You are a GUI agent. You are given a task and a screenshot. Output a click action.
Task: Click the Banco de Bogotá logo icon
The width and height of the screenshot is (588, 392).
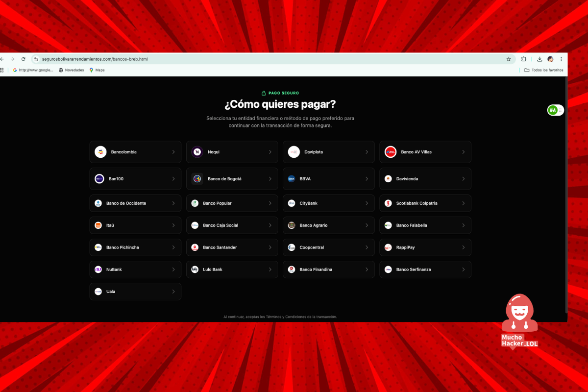[x=197, y=179]
